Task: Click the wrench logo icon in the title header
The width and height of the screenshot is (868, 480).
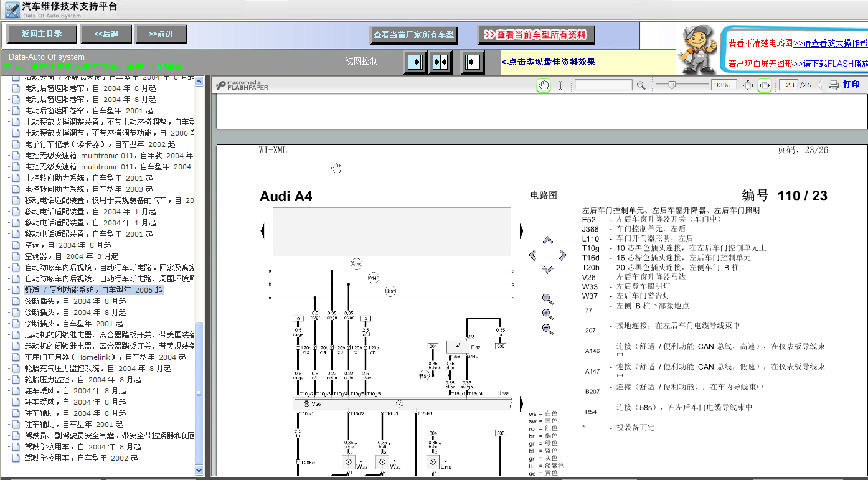Action: (12, 9)
